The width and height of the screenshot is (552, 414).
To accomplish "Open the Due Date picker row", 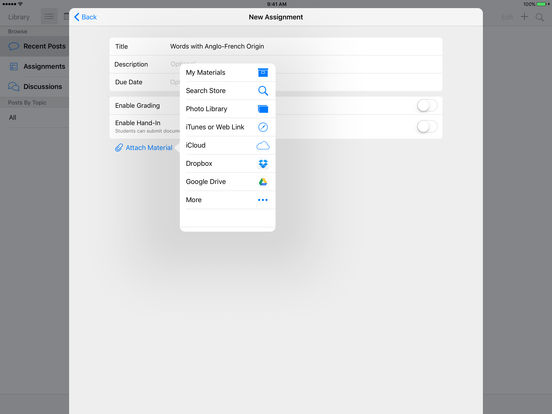I will [276, 82].
